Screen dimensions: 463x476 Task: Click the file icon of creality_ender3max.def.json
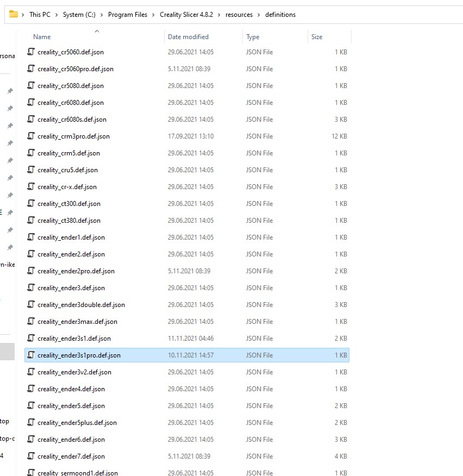tap(31, 321)
